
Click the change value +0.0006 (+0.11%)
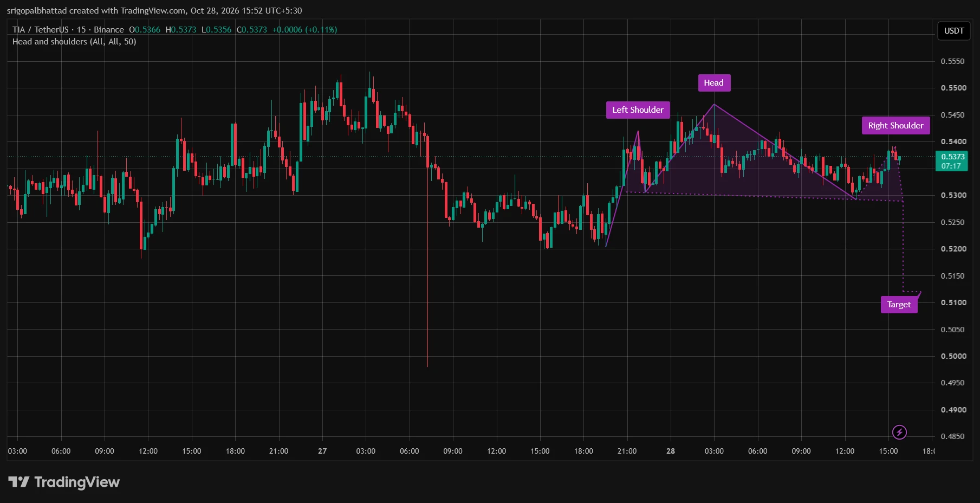click(304, 30)
